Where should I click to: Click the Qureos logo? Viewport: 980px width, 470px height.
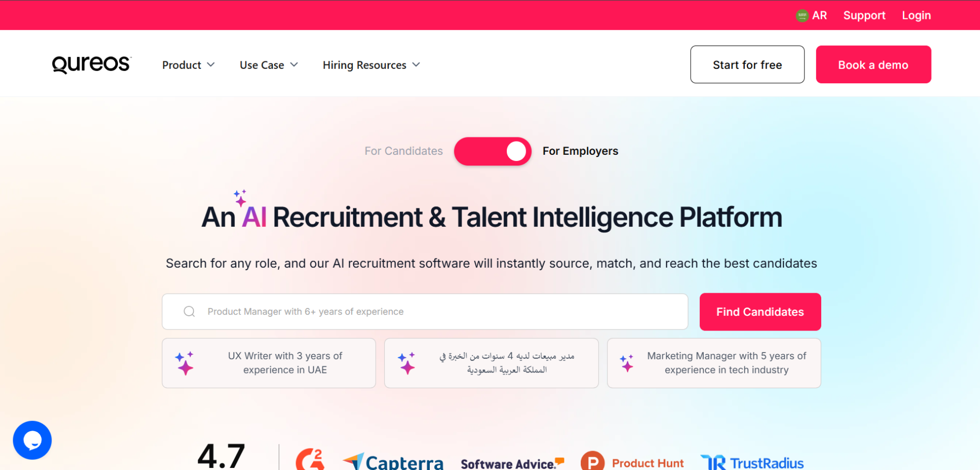tap(91, 64)
